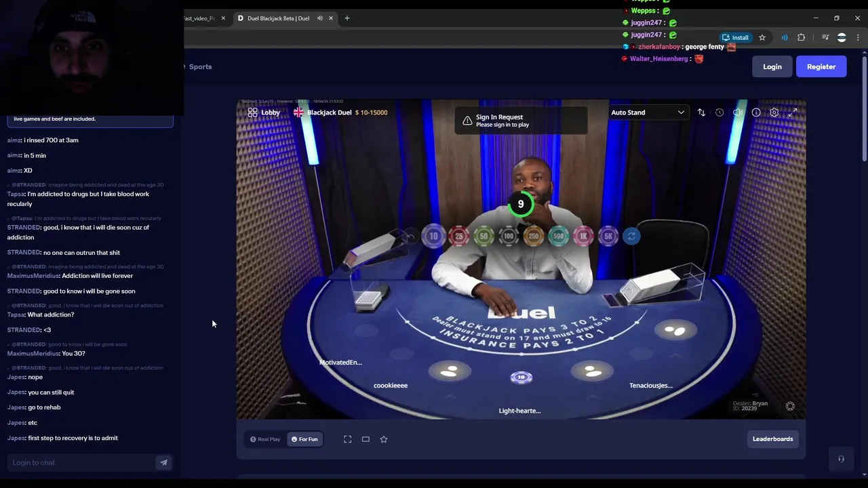Click the Login button

pyautogui.click(x=772, y=66)
